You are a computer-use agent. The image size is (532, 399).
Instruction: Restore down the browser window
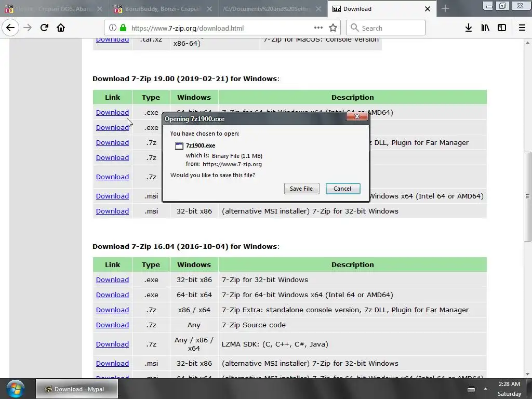click(502, 6)
